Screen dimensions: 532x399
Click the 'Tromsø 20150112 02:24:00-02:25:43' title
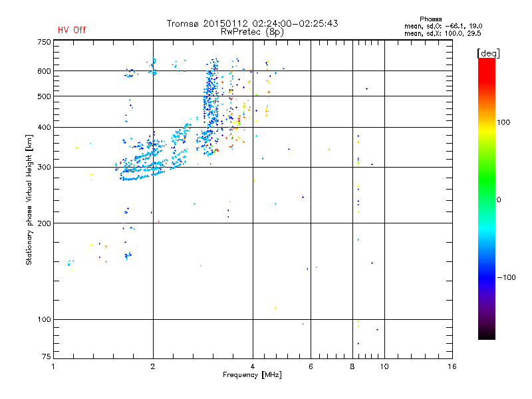pyautogui.click(x=253, y=23)
